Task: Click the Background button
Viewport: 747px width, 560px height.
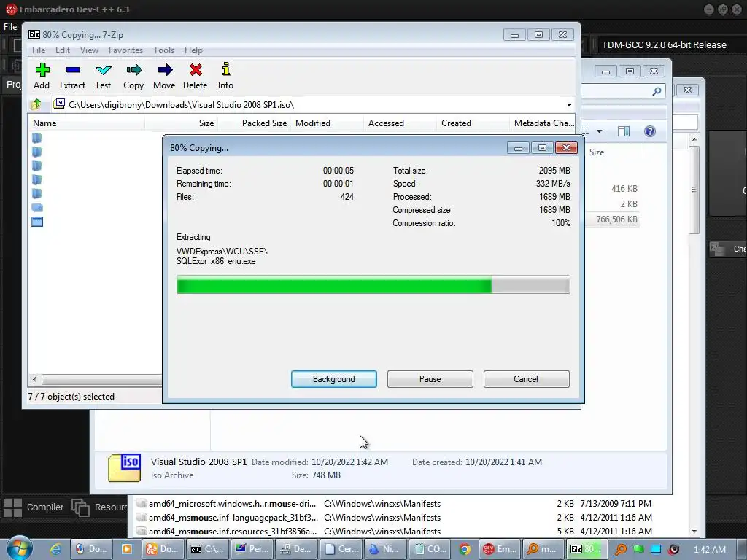Action: tap(333, 379)
